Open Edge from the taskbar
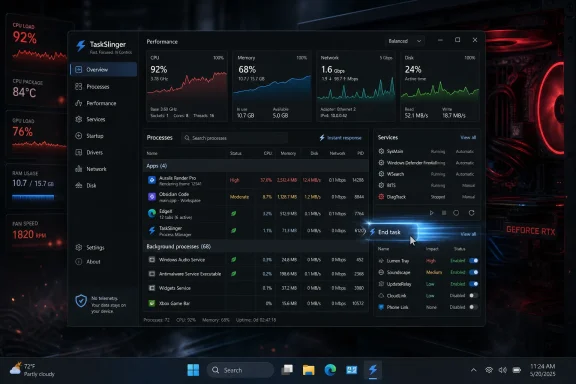The width and height of the screenshot is (576, 384). tap(330, 370)
